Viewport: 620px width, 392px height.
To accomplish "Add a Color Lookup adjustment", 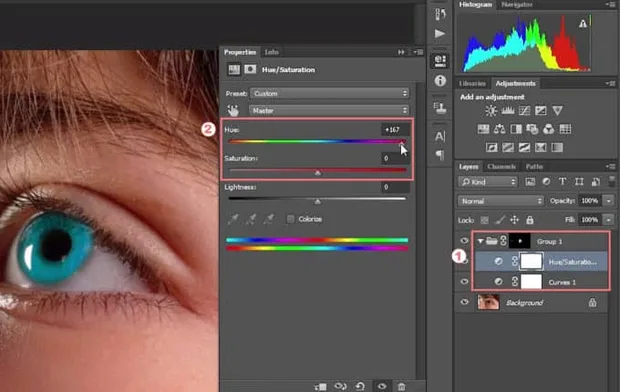I will [x=565, y=129].
